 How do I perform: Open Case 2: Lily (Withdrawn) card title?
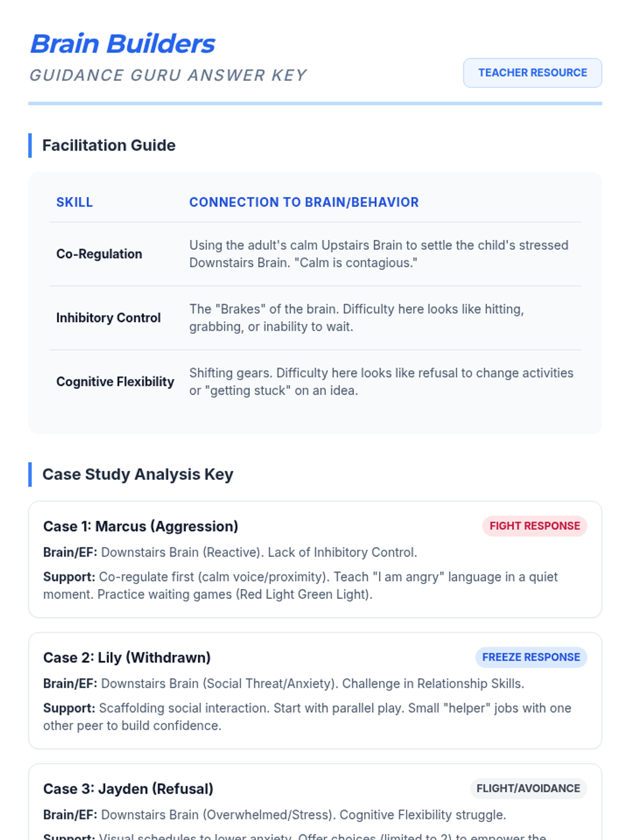[127, 658]
